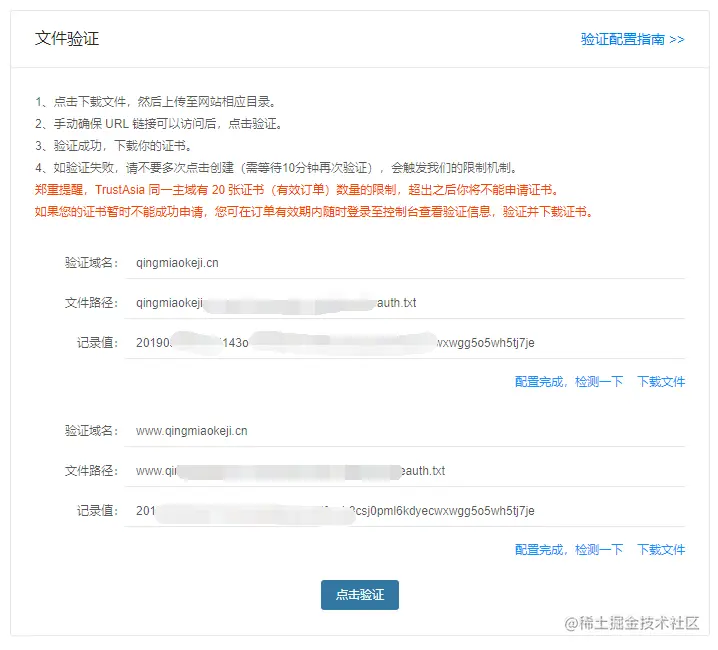This screenshot has width=718, height=650.
Task: Click 下载文件 for the qingmiaokeji.cn domain
Action: tap(661, 382)
